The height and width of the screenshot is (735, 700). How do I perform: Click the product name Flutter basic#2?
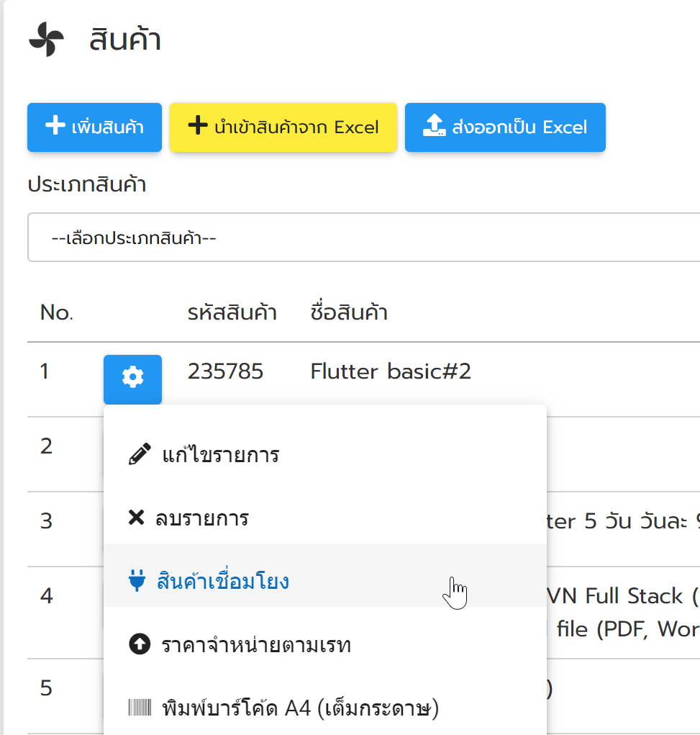click(x=391, y=371)
